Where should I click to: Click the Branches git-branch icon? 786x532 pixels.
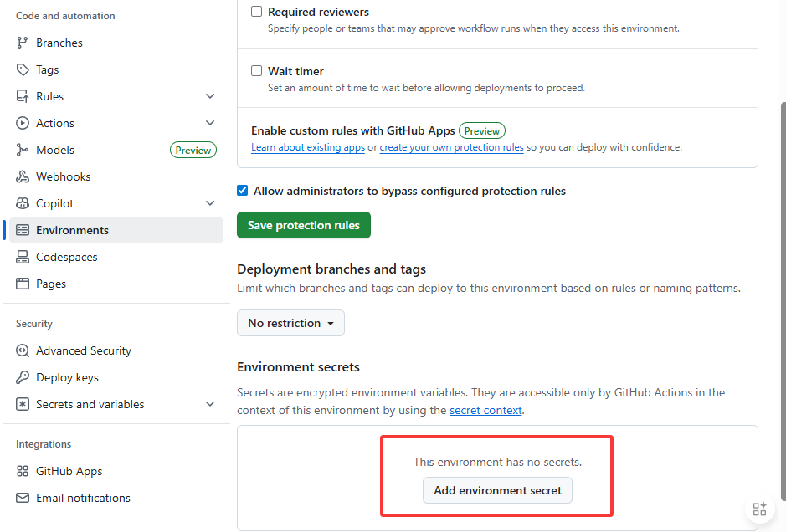(x=22, y=43)
